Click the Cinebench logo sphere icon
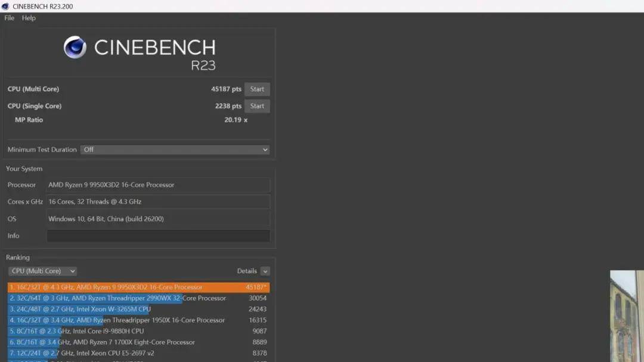 [75, 47]
